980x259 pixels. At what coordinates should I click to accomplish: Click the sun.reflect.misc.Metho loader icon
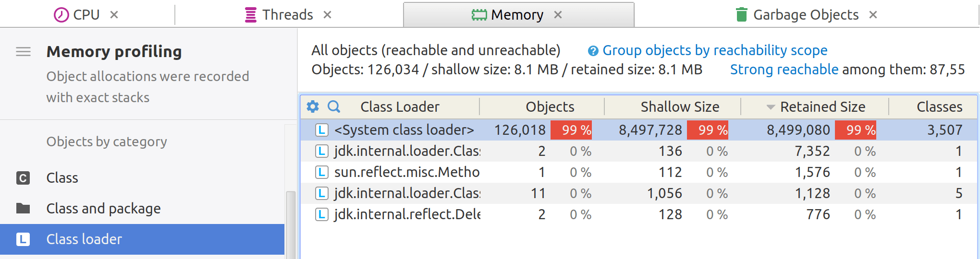[322, 172]
